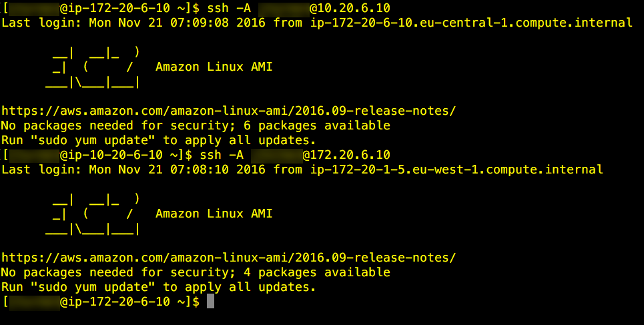Viewport: 644px width, 325px height.
Task: Click the first Amazon Linux AMI banner text
Action: (214, 67)
